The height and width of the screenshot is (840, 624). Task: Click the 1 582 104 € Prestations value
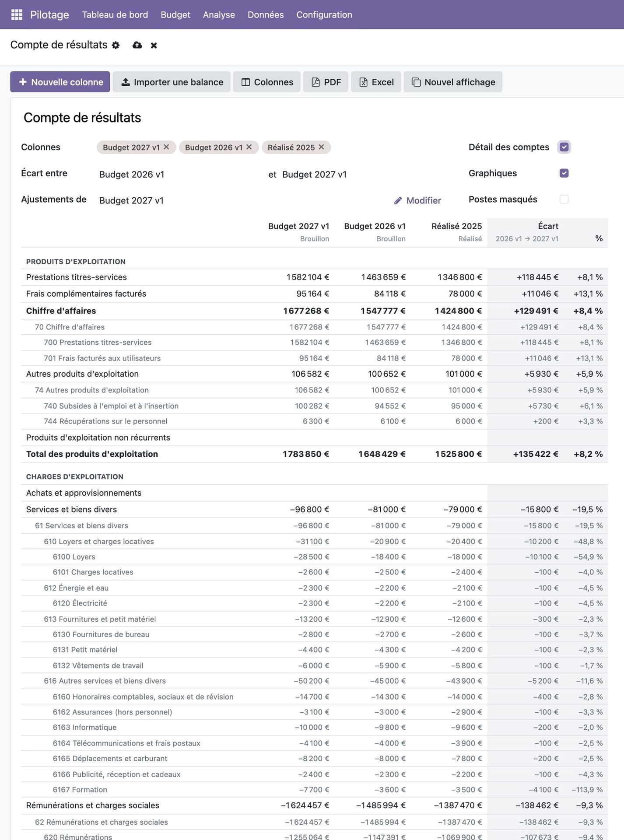(308, 277)
